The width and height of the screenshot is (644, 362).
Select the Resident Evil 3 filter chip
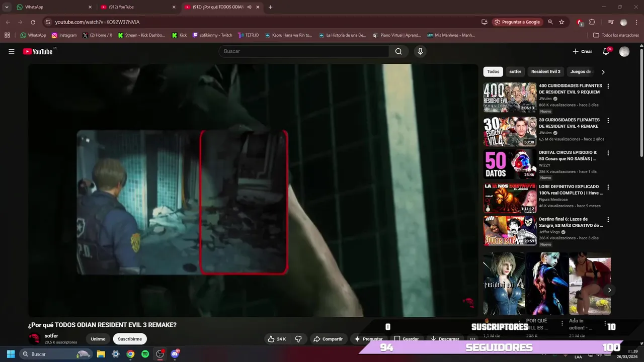pos(545,71)
